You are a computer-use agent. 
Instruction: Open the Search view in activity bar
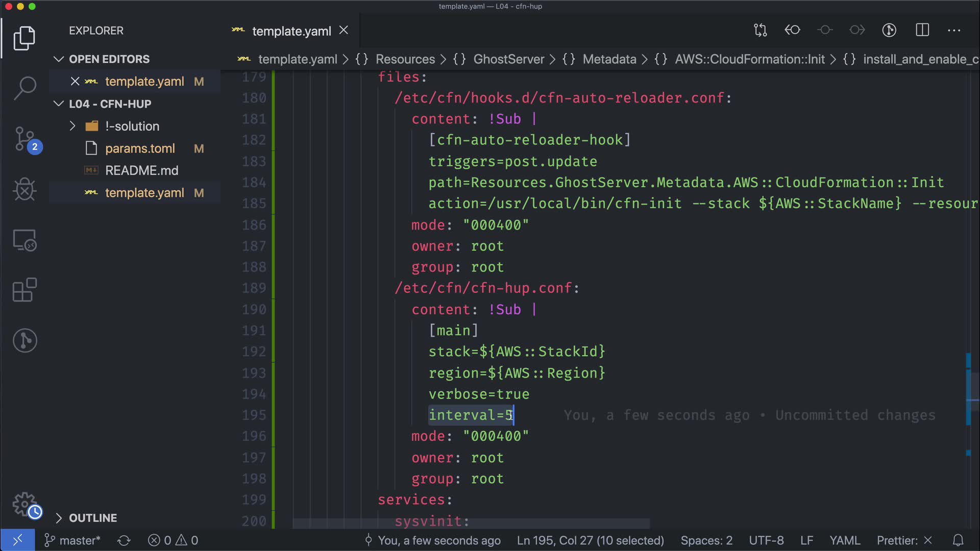pos(24,88)
